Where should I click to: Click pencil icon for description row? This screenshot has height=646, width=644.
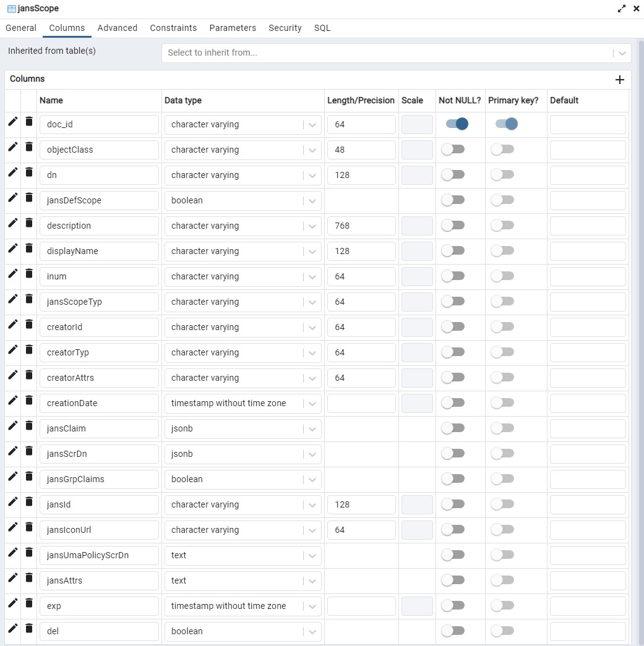tap(12, 223)
